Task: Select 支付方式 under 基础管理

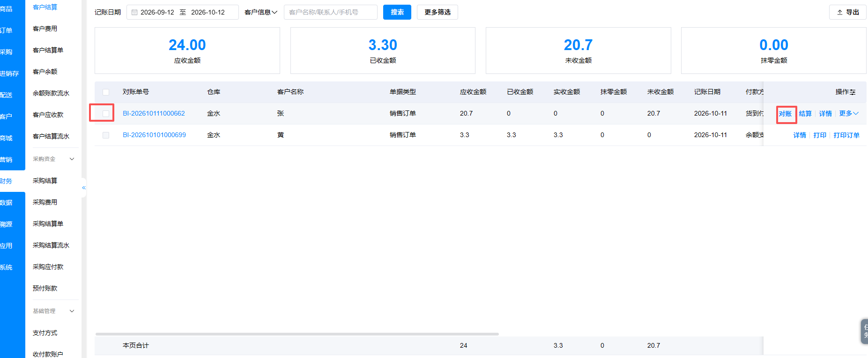Action: (x=45, y=333)
